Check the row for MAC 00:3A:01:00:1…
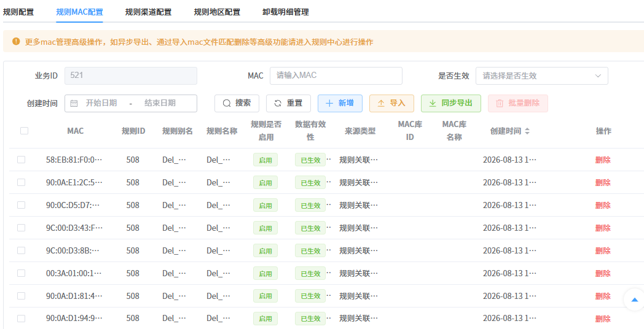Screen dimensions: 644x329 click(21, 273)
